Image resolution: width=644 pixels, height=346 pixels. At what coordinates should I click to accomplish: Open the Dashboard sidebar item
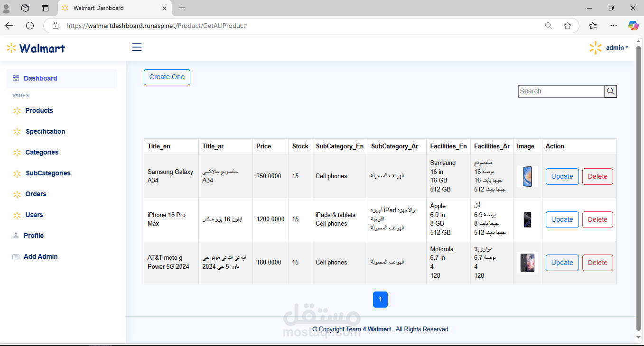62,79
